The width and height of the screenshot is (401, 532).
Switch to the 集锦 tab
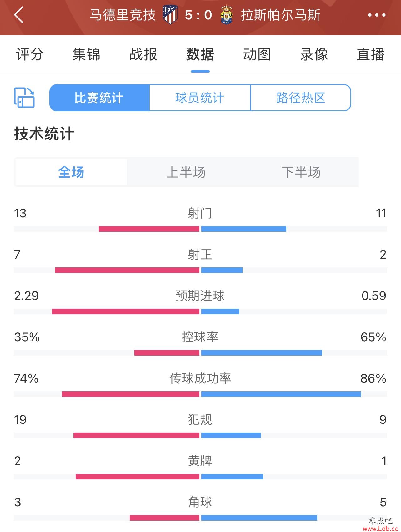click(86, 54)
